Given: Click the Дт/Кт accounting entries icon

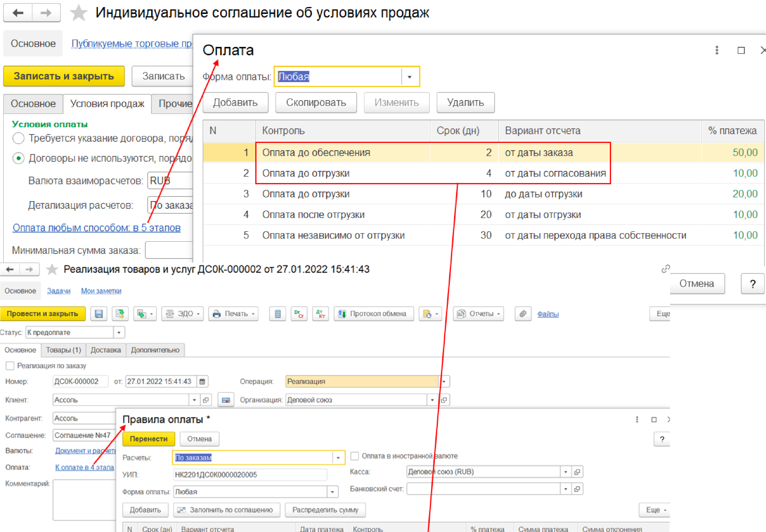Looking at the screenshot, I should 320,314.
